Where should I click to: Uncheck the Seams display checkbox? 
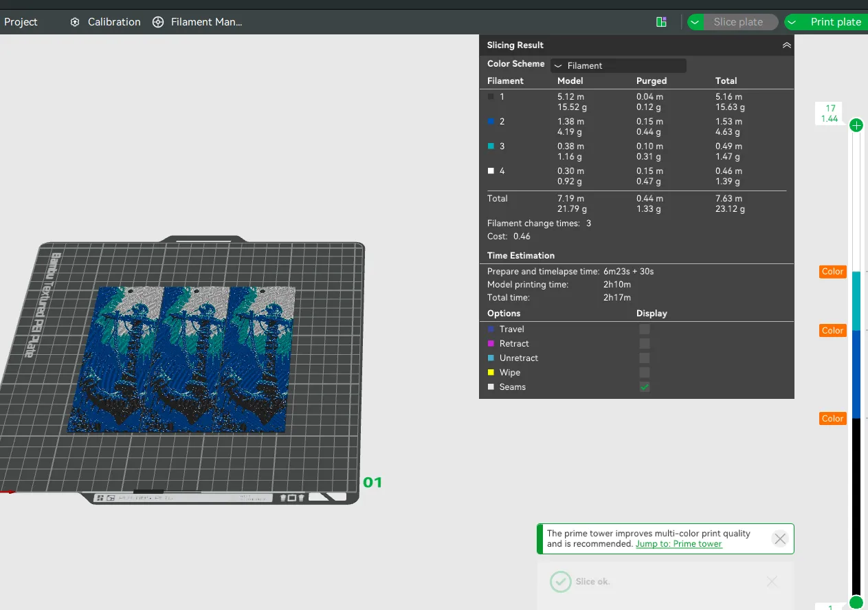645,387
